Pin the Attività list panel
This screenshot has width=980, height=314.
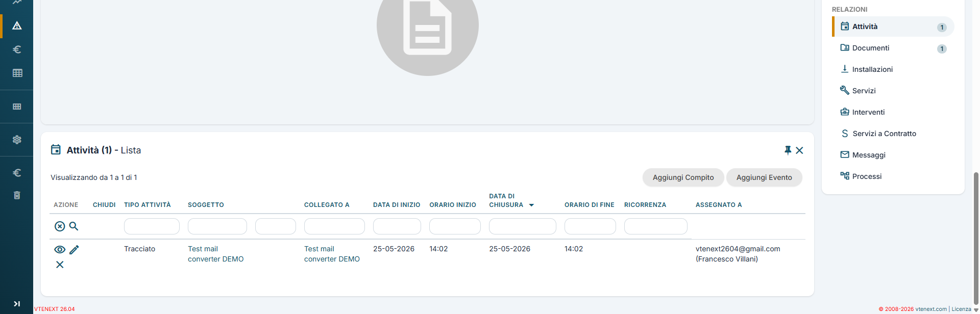click(x=788, y=150)
